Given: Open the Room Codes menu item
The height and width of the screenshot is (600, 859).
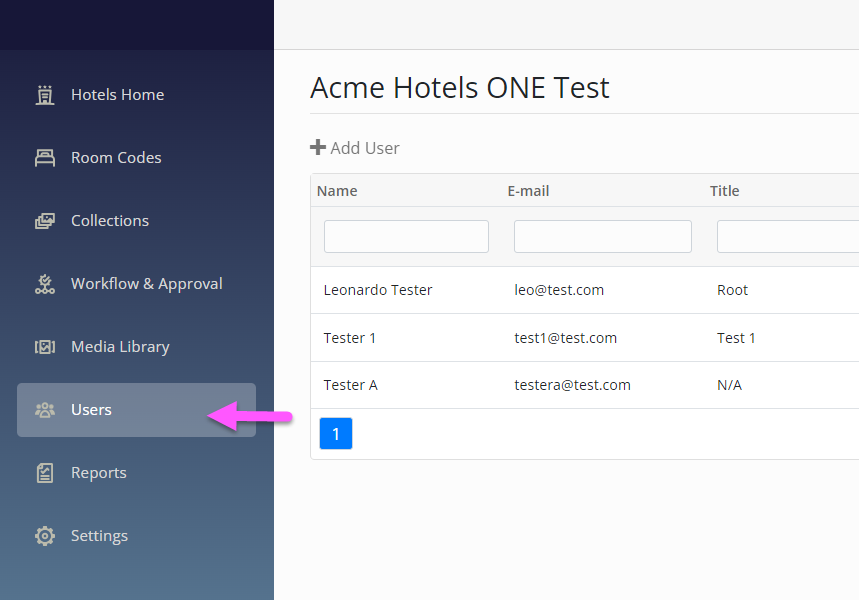Looking at the screenshot, I should tap(136, 158).
